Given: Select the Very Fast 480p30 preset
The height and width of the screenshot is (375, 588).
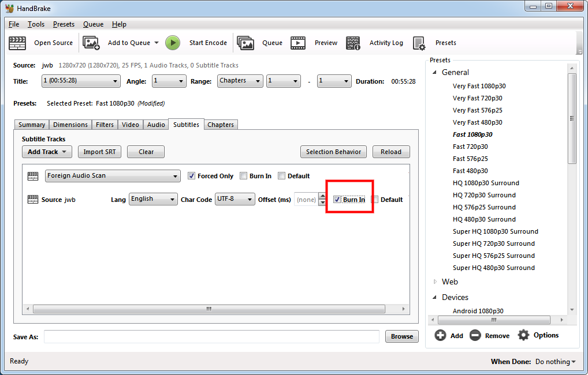Looking at the screenshot, I should pyautogui.click(x=477, y=122).
